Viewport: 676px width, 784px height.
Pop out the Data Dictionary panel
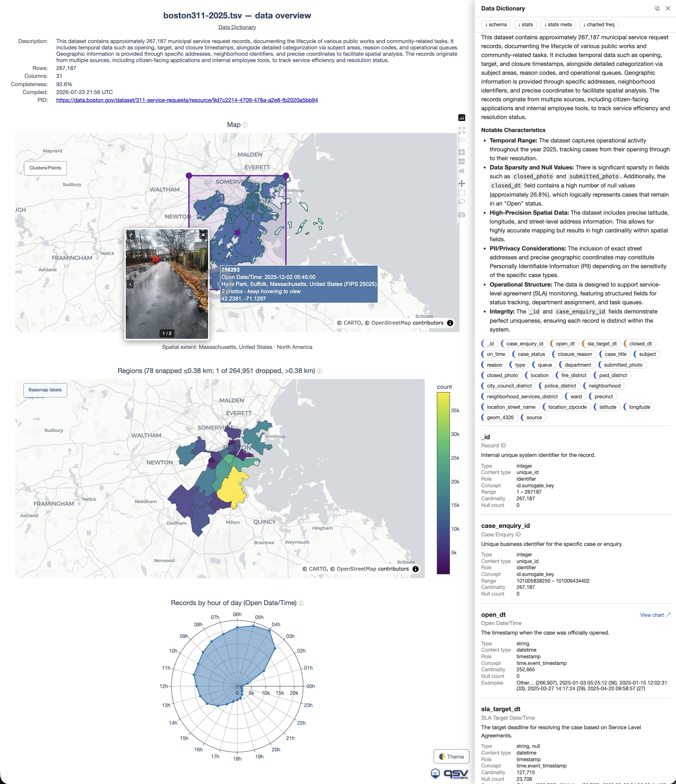tap(657, 8)
